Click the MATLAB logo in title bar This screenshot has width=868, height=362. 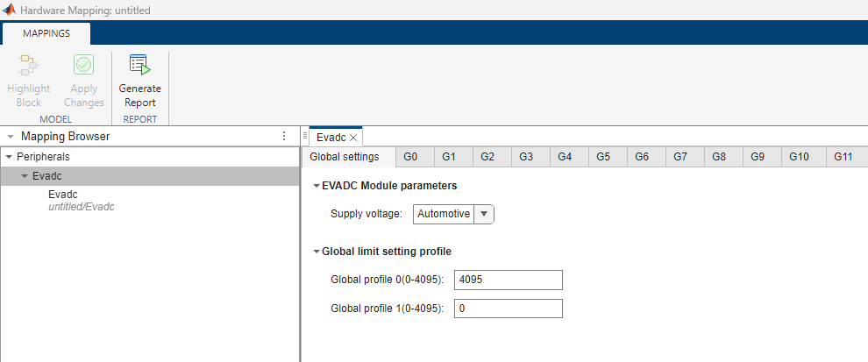[x=10, y=10]
